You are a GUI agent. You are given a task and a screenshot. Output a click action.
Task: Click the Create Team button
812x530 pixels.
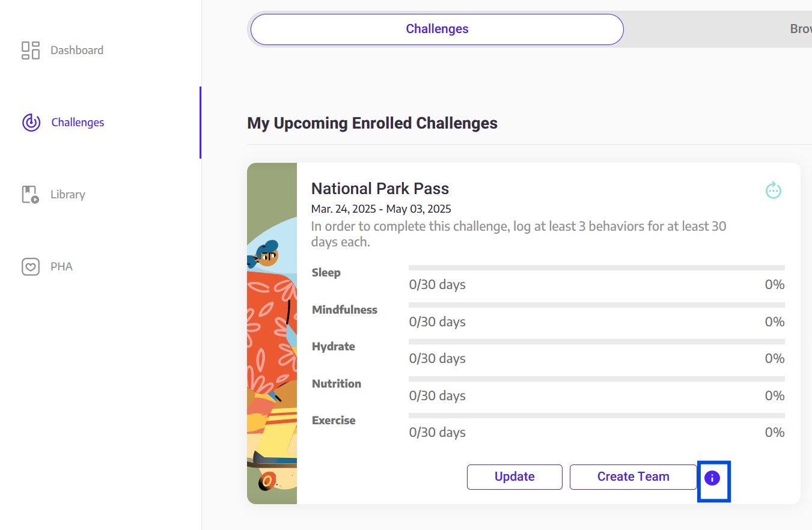(633, 477)
